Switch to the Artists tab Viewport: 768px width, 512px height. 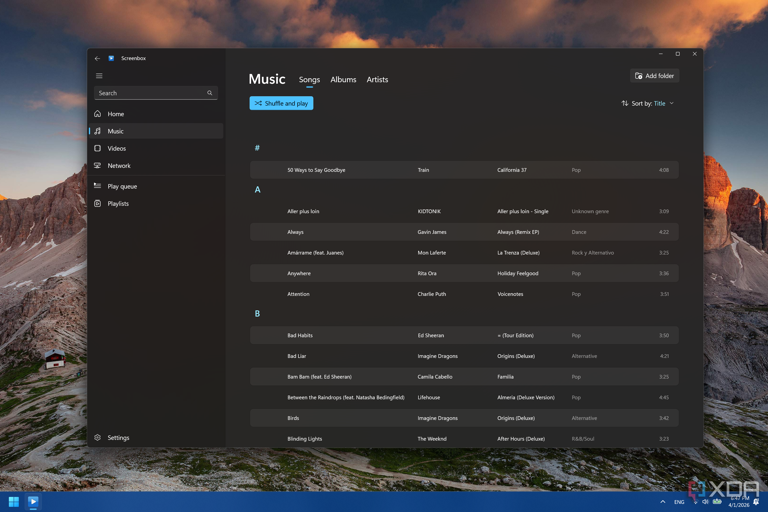[377, 80]
